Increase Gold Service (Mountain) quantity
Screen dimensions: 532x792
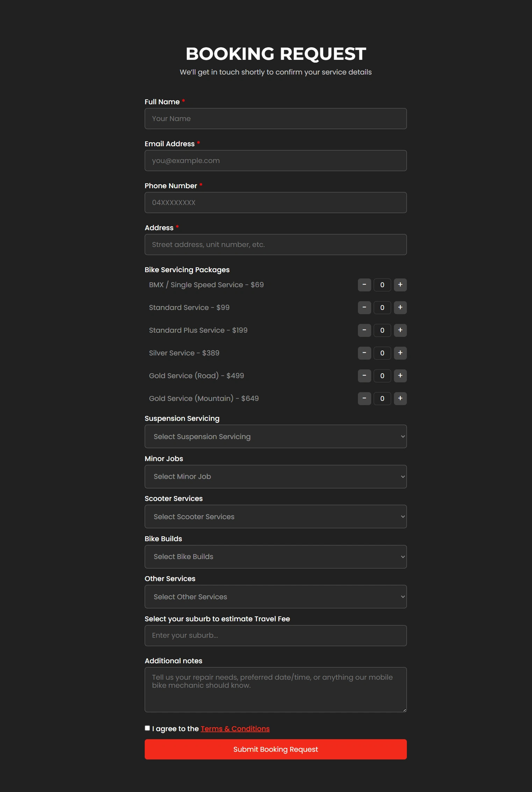[x=400, y=398]
